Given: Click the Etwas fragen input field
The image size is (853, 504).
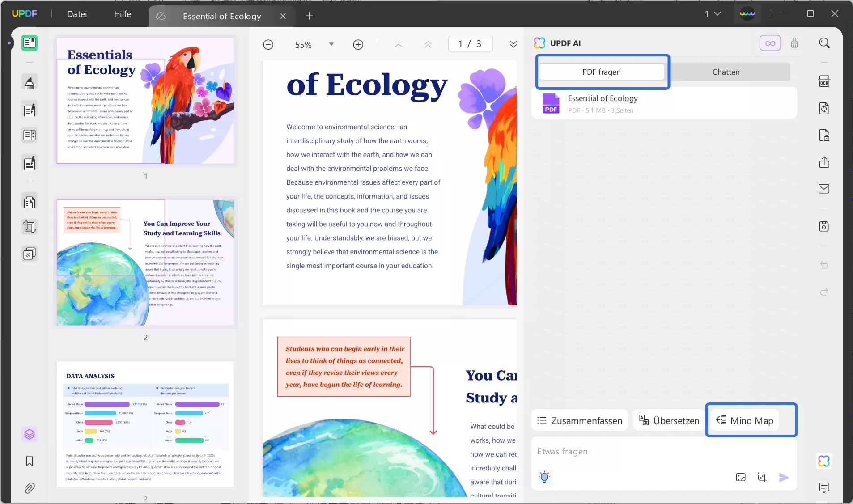Looking at the screenshot, I should pyautogui.click(x=664, y=452).
